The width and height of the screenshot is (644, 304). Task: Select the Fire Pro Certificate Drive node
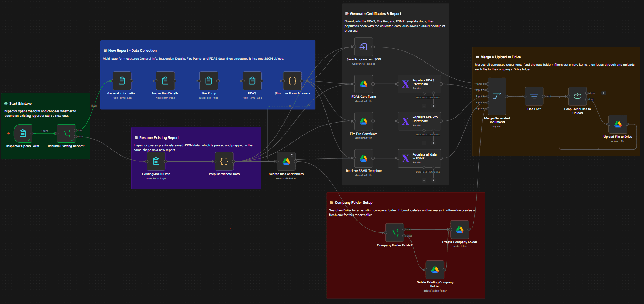[x=364, y=121]
